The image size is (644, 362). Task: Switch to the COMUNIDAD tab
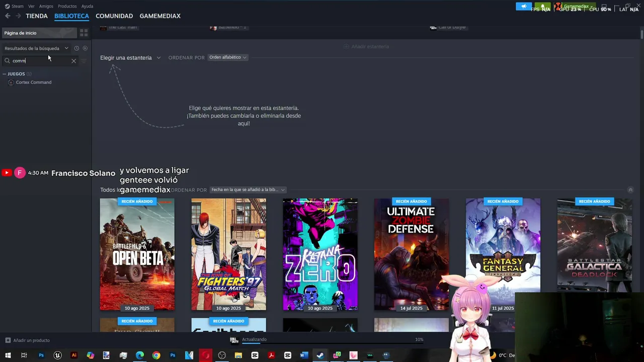[114, 16]
